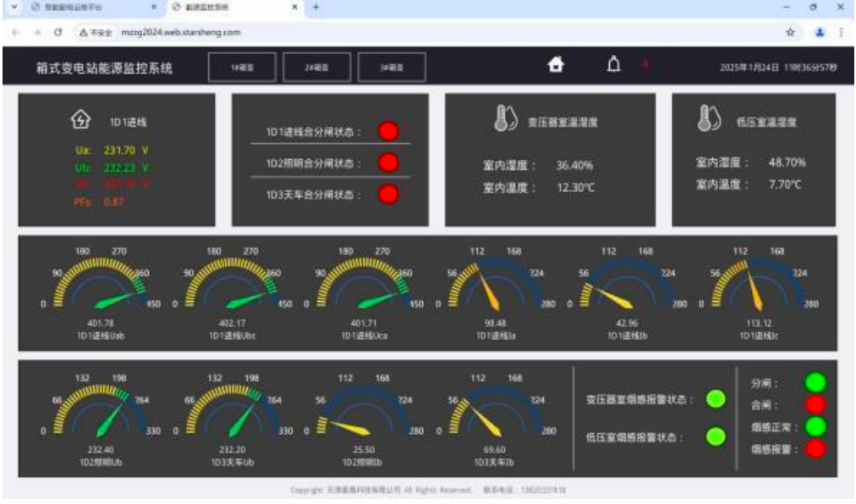Switch to the 1# substation tab
The height and width of the screenshot is (504, 856).
[242, 67]
